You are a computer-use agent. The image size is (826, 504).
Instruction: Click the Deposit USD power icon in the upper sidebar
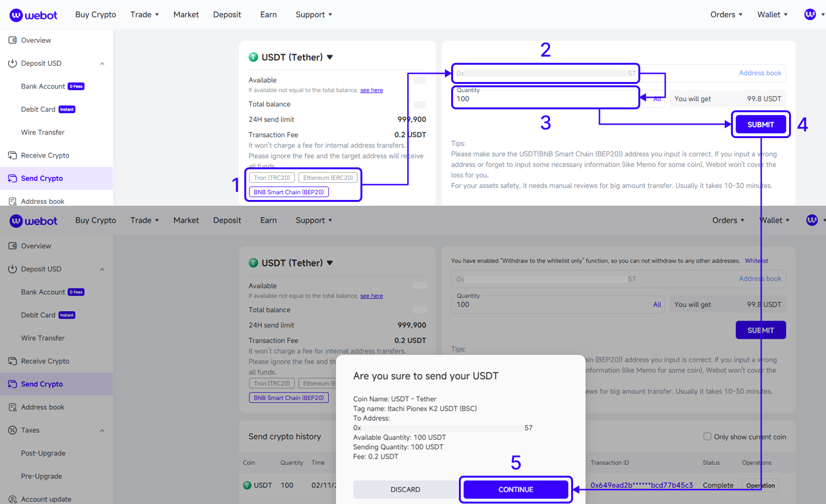point(13,63)
